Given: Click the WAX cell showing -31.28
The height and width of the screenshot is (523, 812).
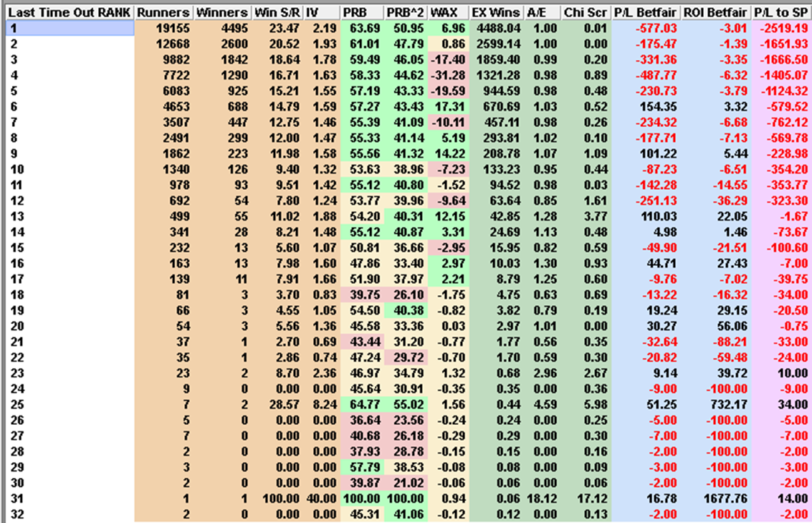Looking at the screenshot, I should [448, 74].
